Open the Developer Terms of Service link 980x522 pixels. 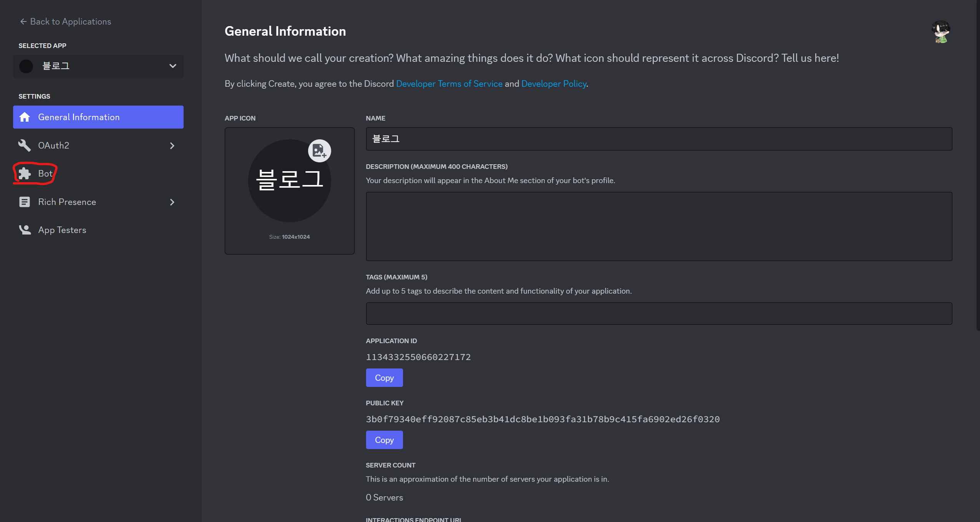[x=449, y=84]
